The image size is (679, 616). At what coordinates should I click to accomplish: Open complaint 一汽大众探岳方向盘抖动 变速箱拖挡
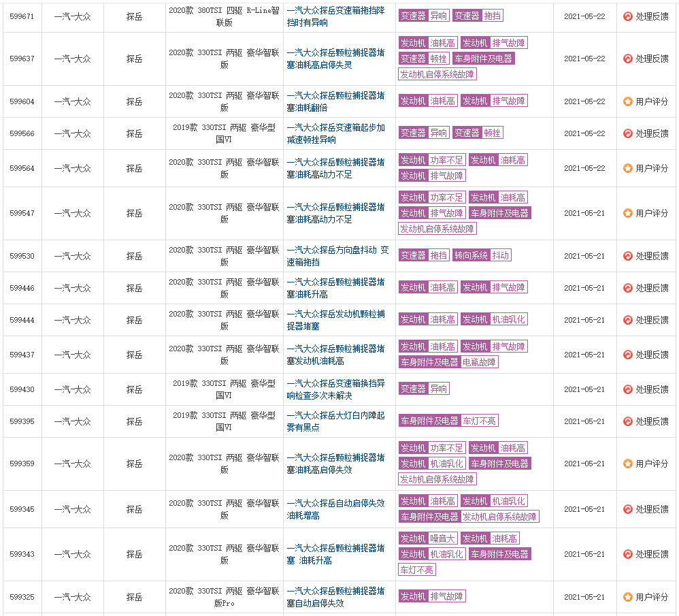click(337, 256)
